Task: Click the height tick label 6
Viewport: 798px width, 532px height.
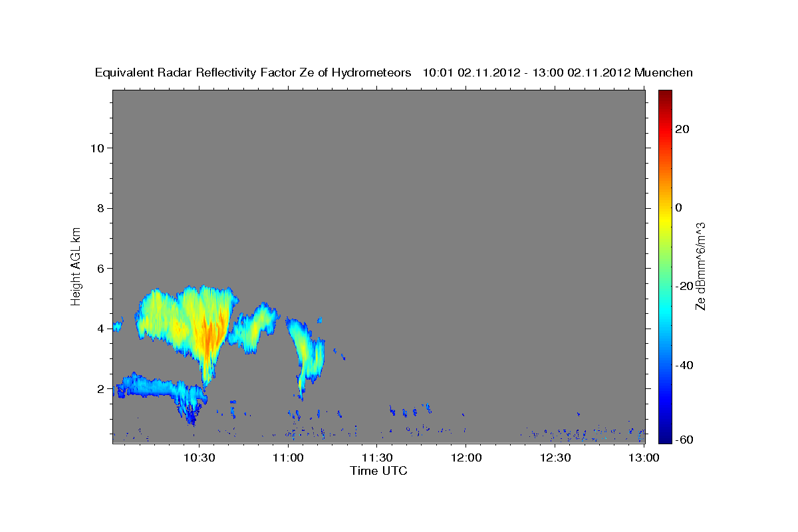Action: 100,268
